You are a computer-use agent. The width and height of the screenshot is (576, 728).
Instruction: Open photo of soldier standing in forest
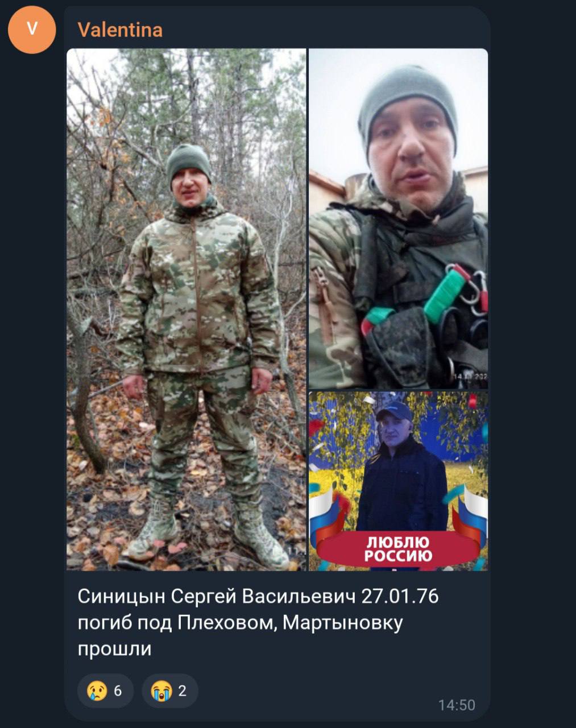(x=186, y=309)
